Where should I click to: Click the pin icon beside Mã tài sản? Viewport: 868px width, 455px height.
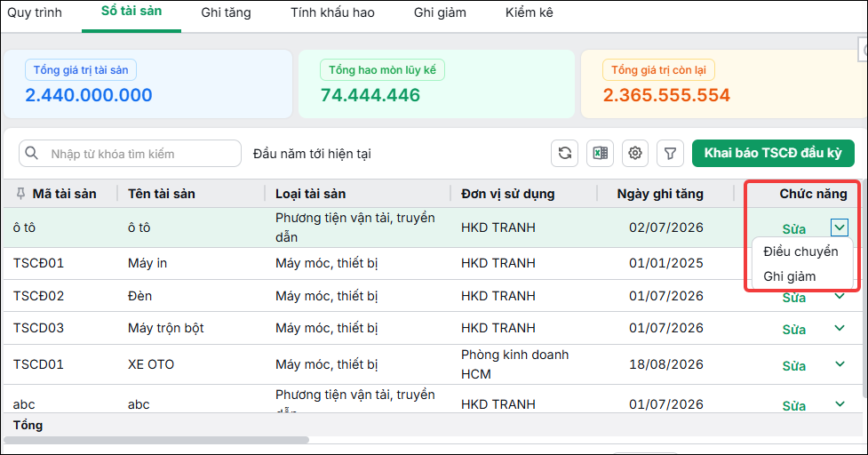pos(20,193)
